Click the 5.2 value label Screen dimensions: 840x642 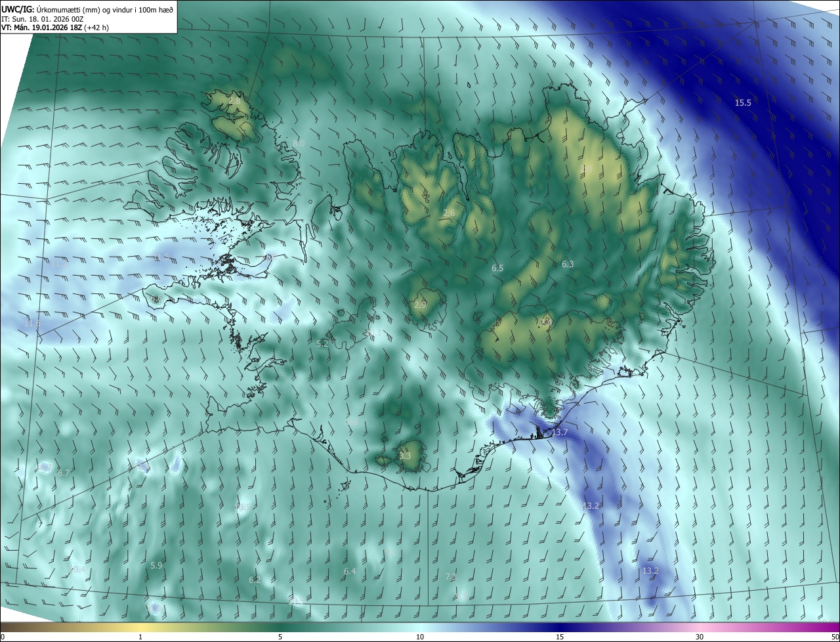(x=322, y=343)
